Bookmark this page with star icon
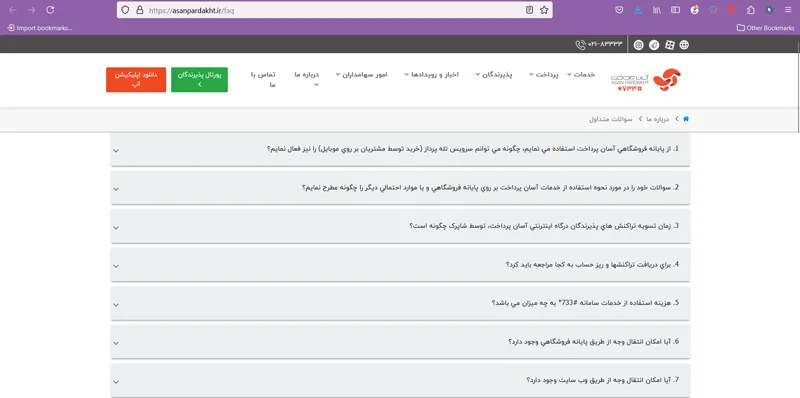Image resolution: width=800 pixels, height=398 pixels. (544, 10)
